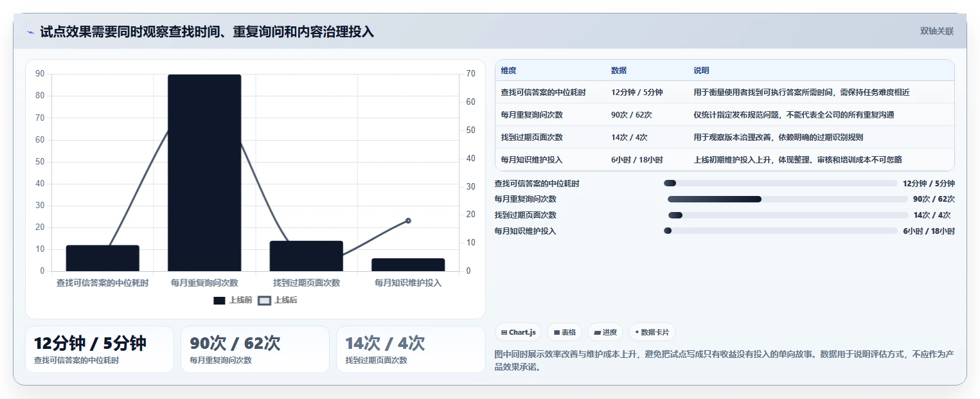The image size is (980, 399).
Task: Click x-axis label 找到过期页面次数 under chart
Action: point(307,283)
